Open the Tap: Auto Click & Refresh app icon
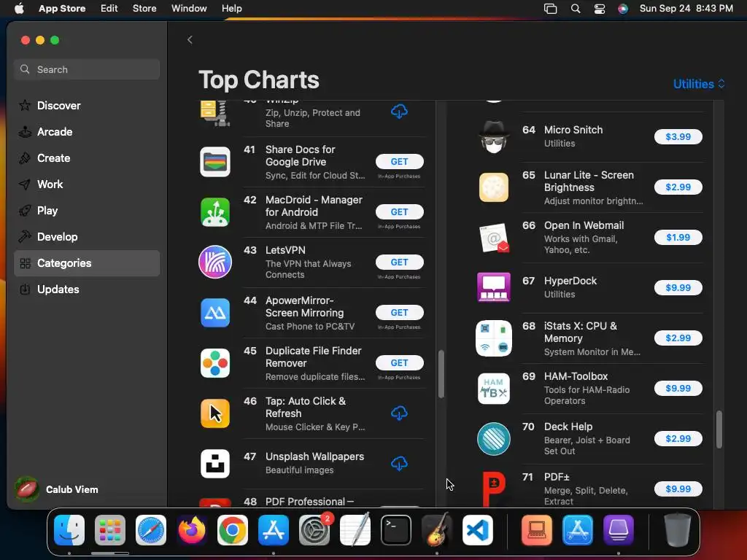The width and height of the screenshot is (747, 560). click(x=215, y=413)
